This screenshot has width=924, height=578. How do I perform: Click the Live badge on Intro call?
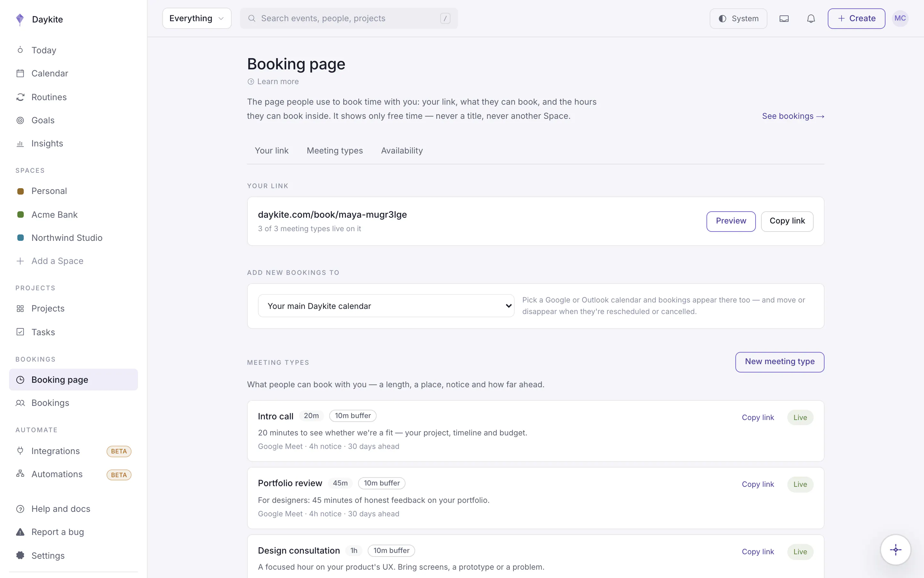(x=800, y=417)
